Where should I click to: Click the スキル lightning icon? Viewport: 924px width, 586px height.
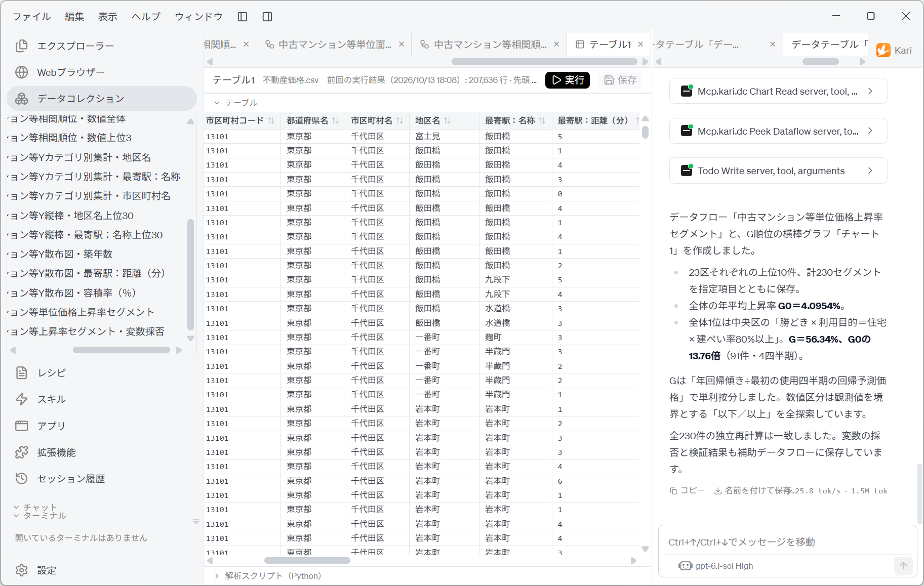click(x=22, y=399)
